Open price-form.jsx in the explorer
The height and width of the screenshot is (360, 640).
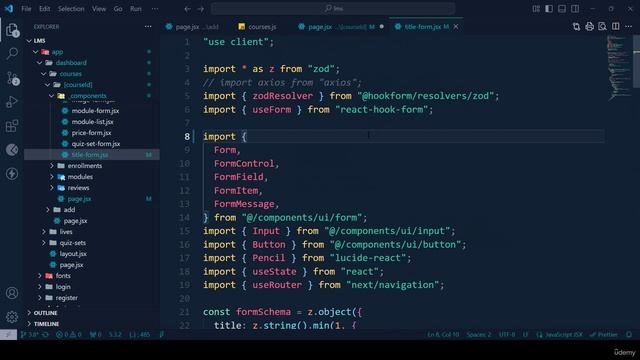coord(91,133)
